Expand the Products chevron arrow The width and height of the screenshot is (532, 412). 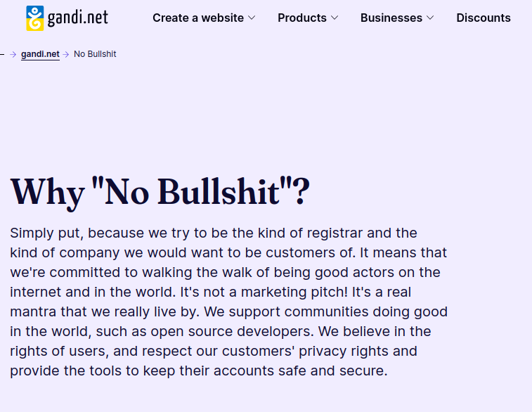pos(335,18)
